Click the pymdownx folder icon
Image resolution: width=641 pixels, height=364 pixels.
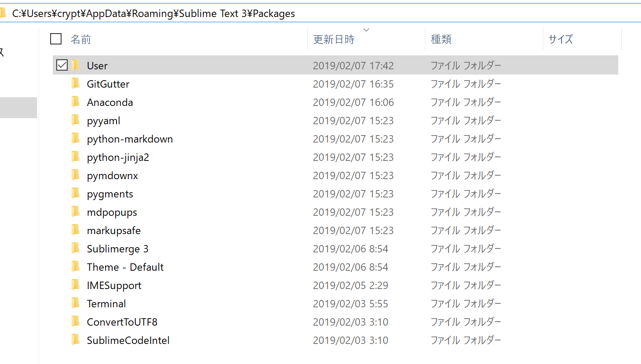click(x=76, y=175)
